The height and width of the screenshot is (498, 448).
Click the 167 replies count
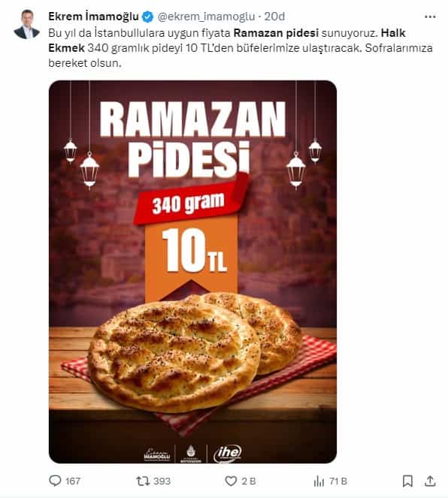point(73,481)
